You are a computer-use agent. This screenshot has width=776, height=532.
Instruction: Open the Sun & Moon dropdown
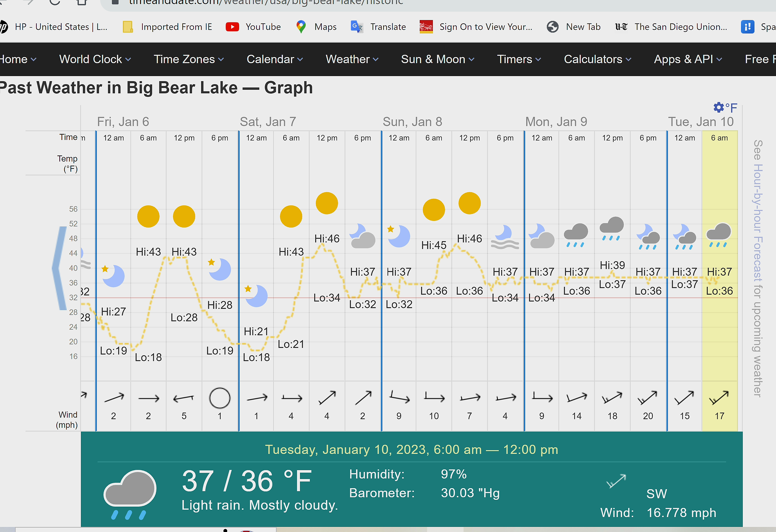click(437, 59)
